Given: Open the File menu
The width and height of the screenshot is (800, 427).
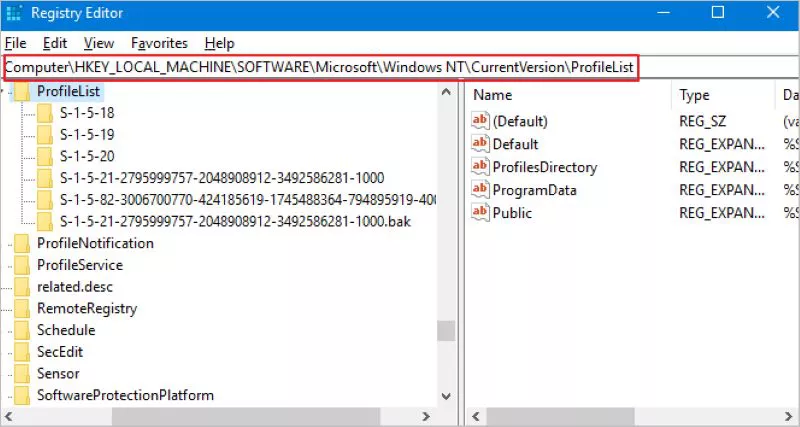Looking at the screenshot, I should (x=15, y=43).
